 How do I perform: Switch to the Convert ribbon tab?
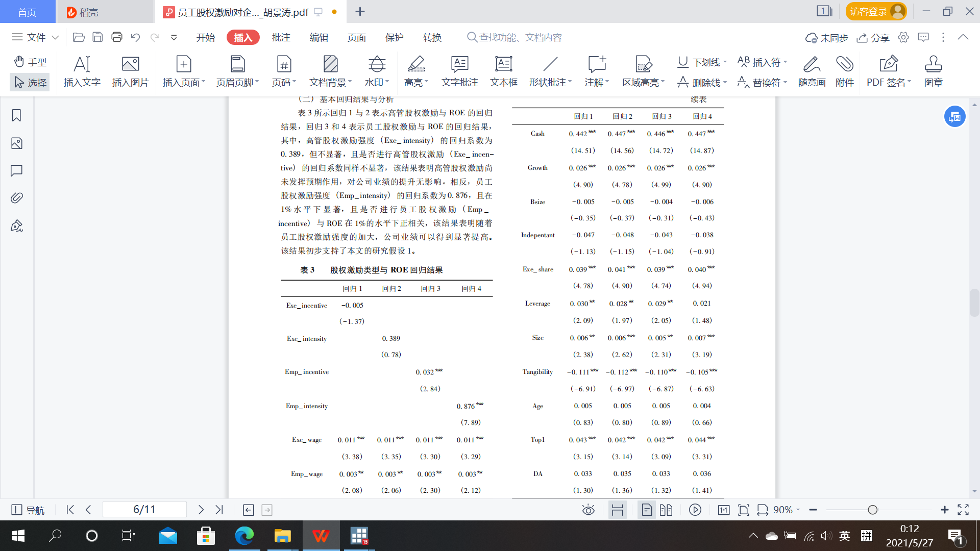pos(432,37)
